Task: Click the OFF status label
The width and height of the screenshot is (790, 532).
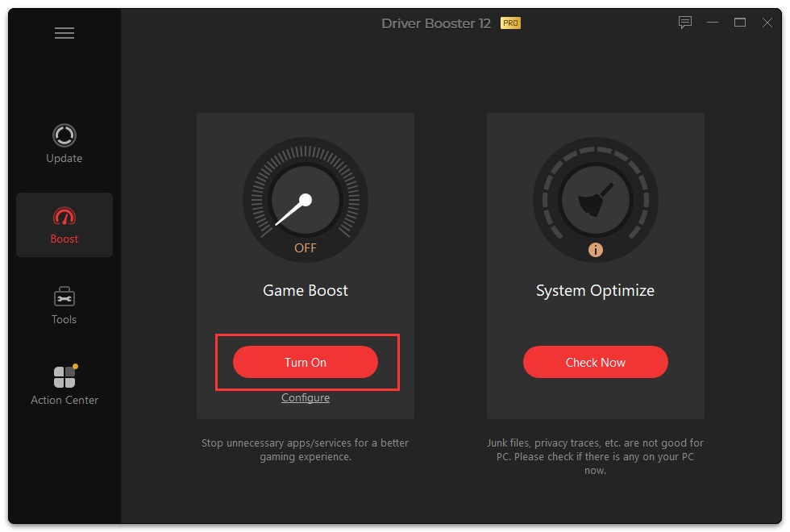Action: coord(306,248)
